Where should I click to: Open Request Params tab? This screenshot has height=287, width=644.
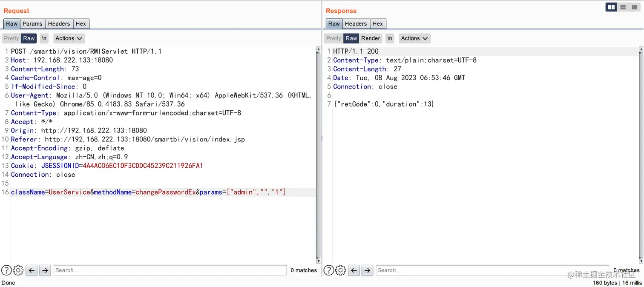coord(32,24)
